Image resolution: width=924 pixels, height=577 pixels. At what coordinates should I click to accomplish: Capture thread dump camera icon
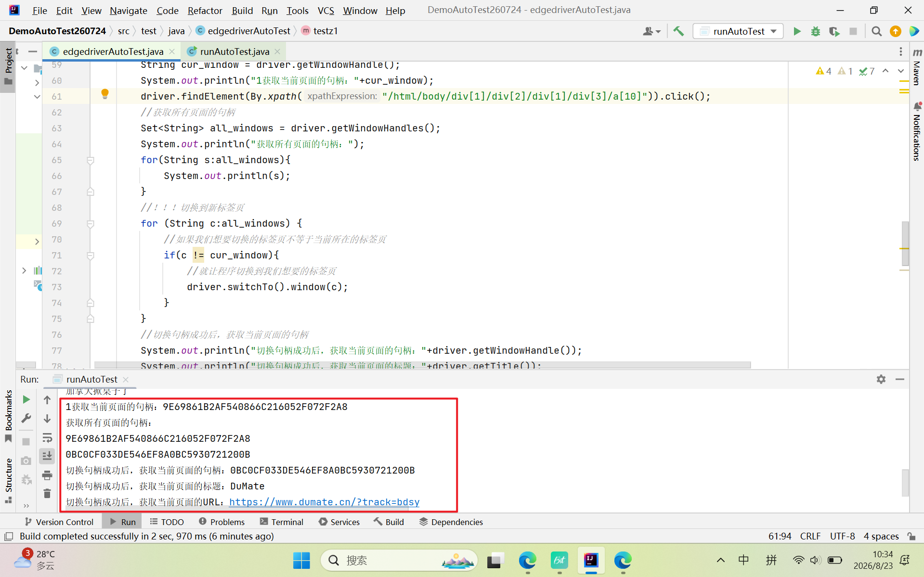click(26, 461)
